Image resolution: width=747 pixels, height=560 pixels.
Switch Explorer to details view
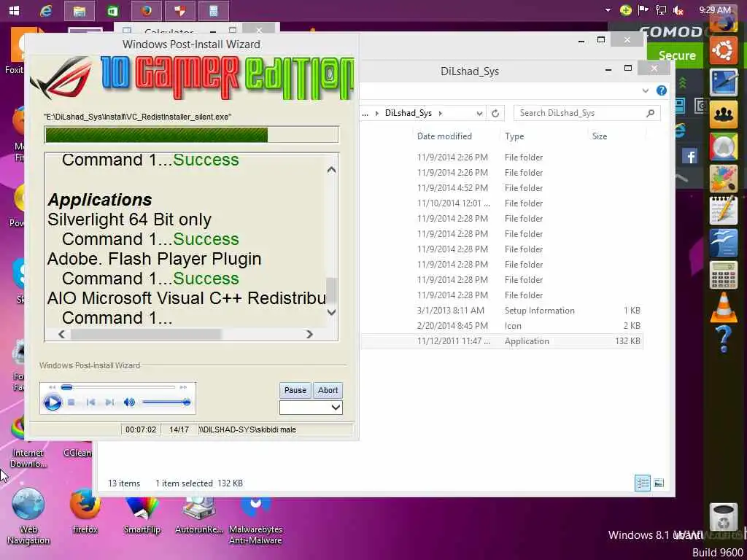(x=643, y=483)
